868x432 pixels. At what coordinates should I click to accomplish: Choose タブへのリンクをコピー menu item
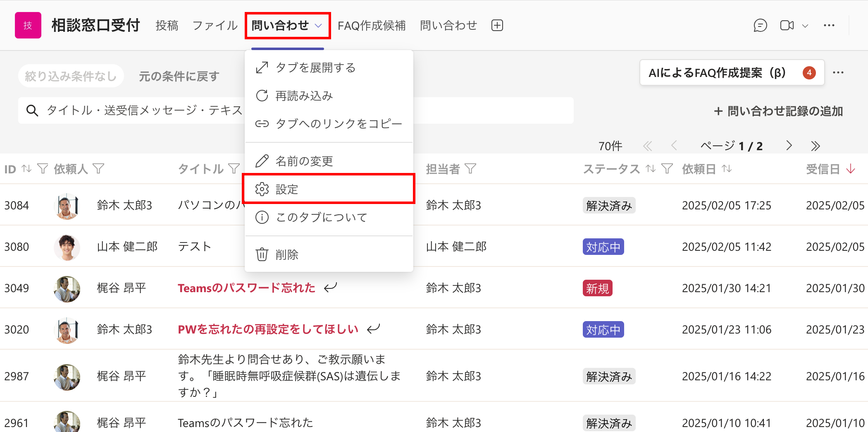[329, 124]
